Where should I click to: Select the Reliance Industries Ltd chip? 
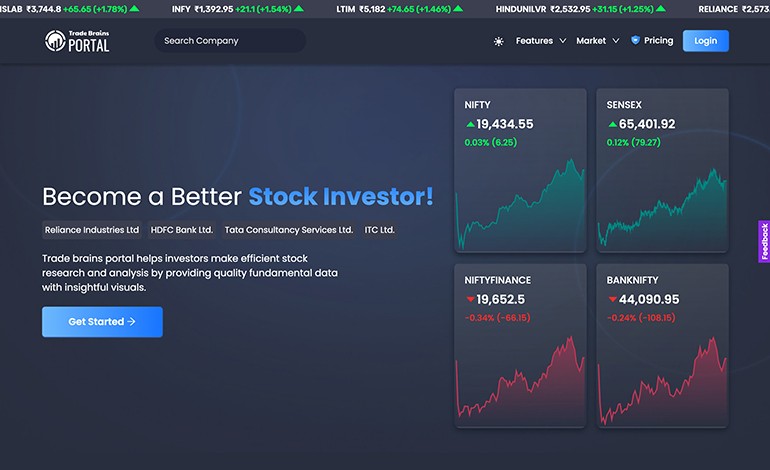(x=92, y=230)
